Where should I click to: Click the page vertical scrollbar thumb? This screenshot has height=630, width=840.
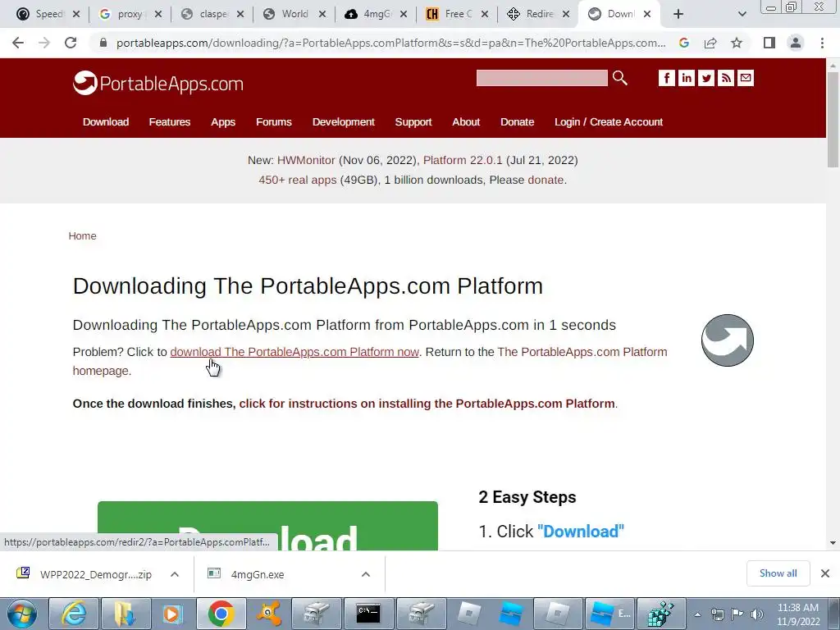pyautogui.click(x=833, y=119)
